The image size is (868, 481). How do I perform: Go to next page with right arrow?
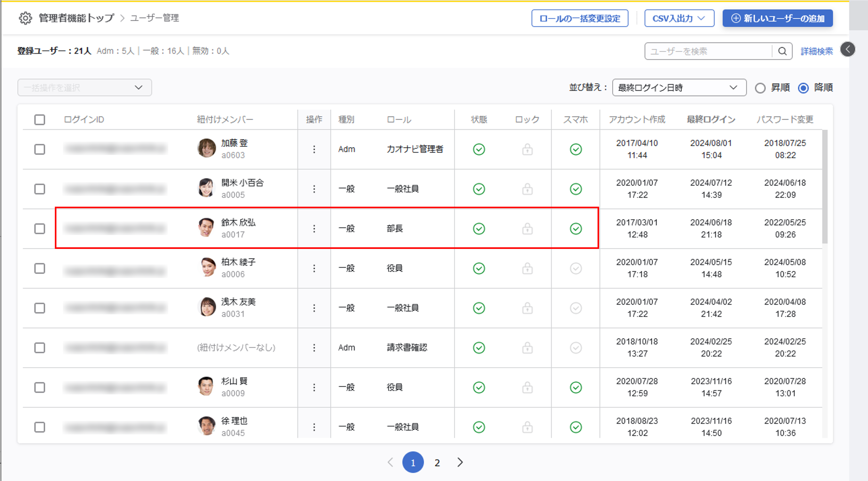click(460, 462)
